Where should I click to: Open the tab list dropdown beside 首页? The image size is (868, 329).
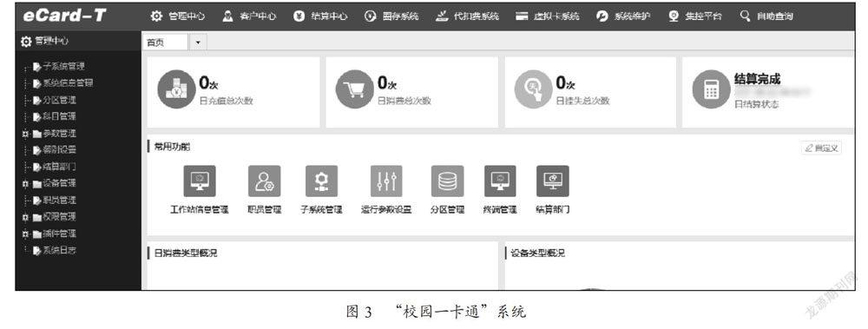click(x=198, y=42)
